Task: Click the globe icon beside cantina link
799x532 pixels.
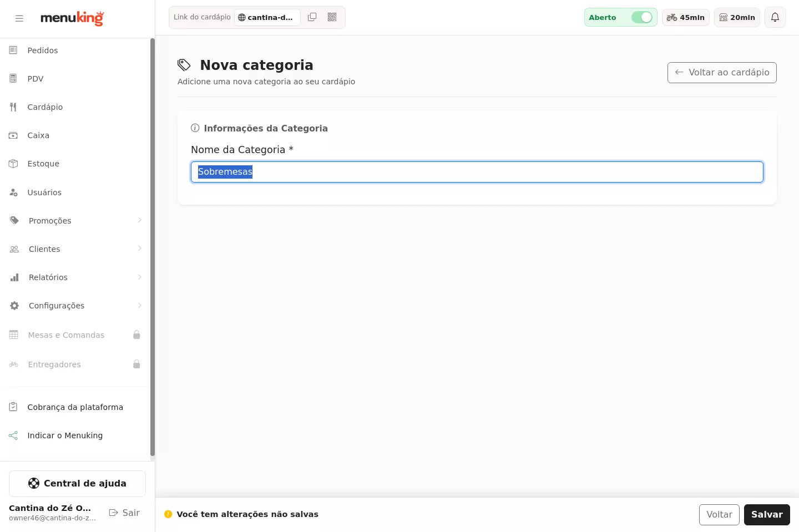Action: [x=241, y=17]
